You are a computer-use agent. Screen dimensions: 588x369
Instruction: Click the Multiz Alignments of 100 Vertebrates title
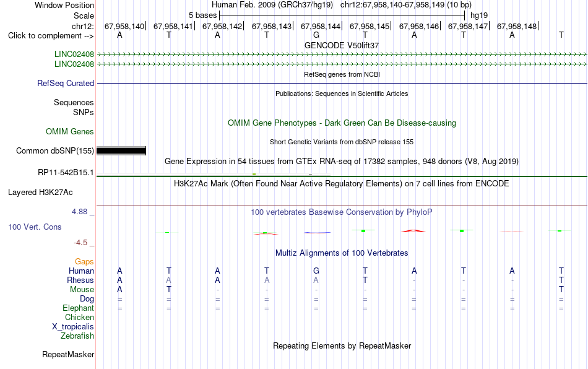pyautogui.click(x=342, y=253)
